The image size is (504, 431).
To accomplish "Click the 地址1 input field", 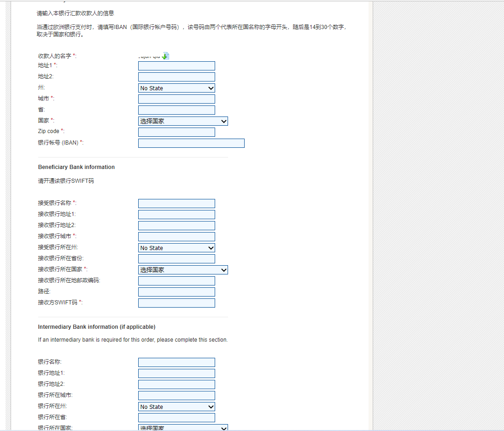I will click(x=176, y=65).
